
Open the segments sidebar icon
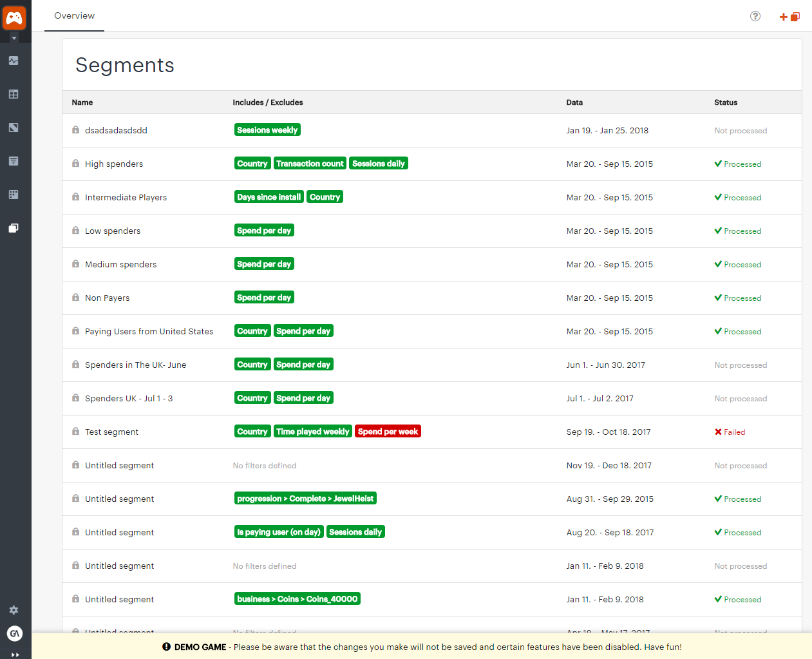click(14, 228)
